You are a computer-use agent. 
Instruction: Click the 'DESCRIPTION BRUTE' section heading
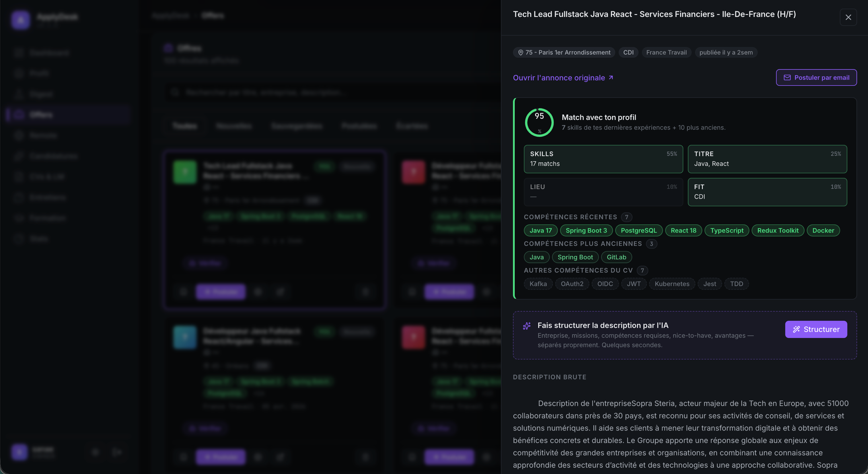pyautogui.click(x=549, y=377)
